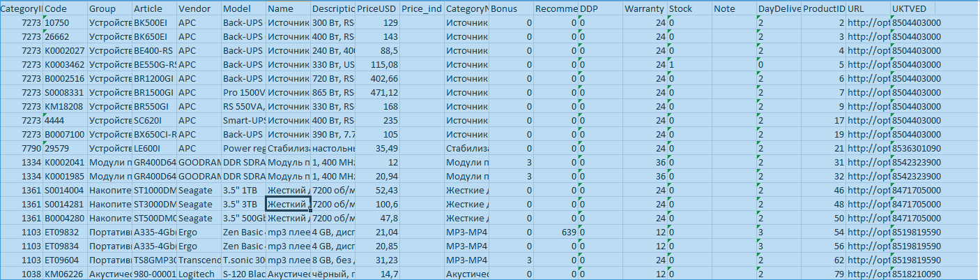This screenshot has width=980, height=280.
Task: Select code cell KM18208
Action: [66, 107]
